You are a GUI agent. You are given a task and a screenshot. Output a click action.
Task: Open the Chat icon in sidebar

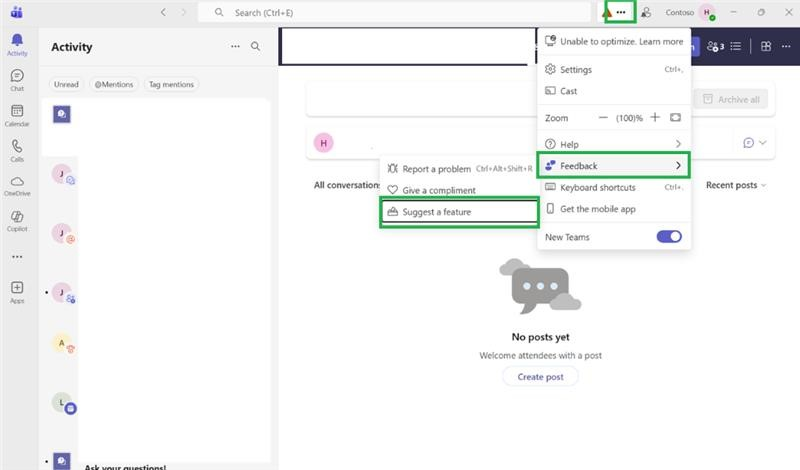(x=17, y=80)
